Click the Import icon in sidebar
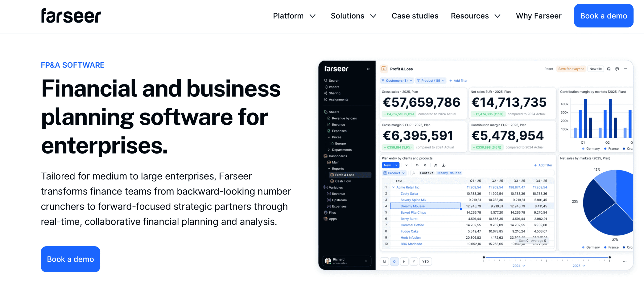Image resolution: width=644 pixels, height=304 pixels. (x=326, y=87)
